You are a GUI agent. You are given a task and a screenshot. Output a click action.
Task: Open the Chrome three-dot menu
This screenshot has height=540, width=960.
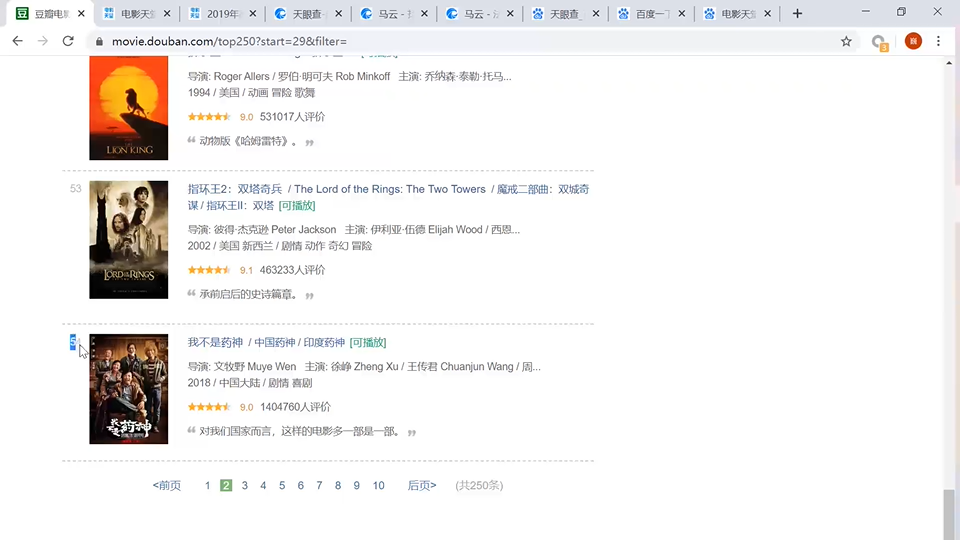[938, 41]
